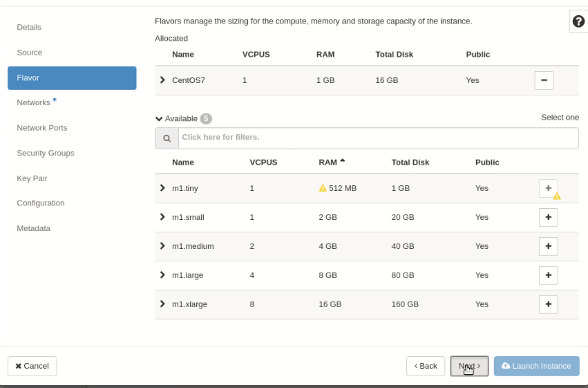Expand m1.xlarge row details
This screenshot has height=388, width=588.
[162, 304]
